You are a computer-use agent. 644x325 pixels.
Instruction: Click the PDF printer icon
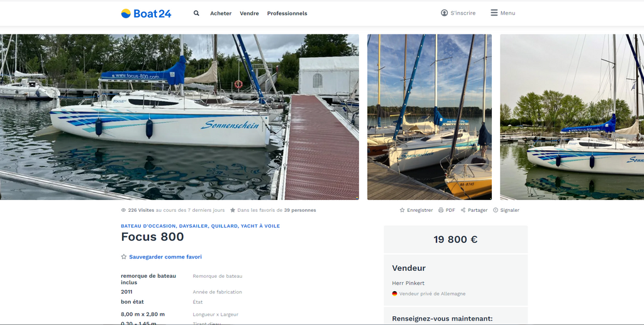pyautogui.click(x=441, y=210)
